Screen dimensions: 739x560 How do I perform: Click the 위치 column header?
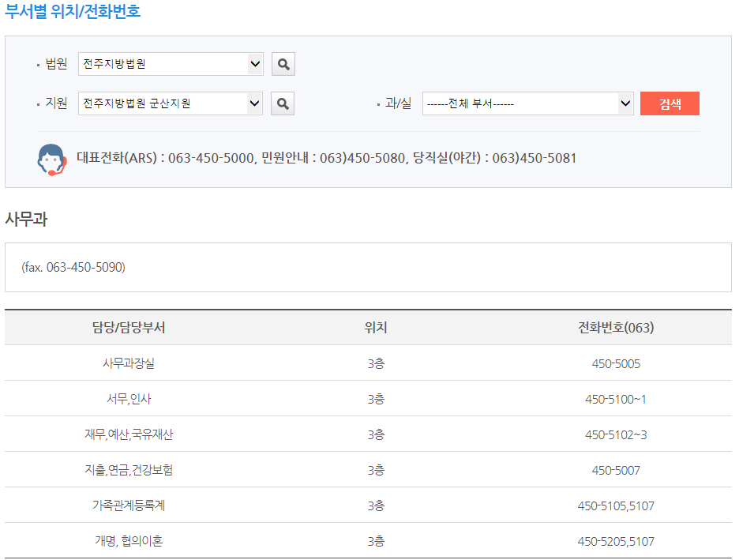(376, 328)
